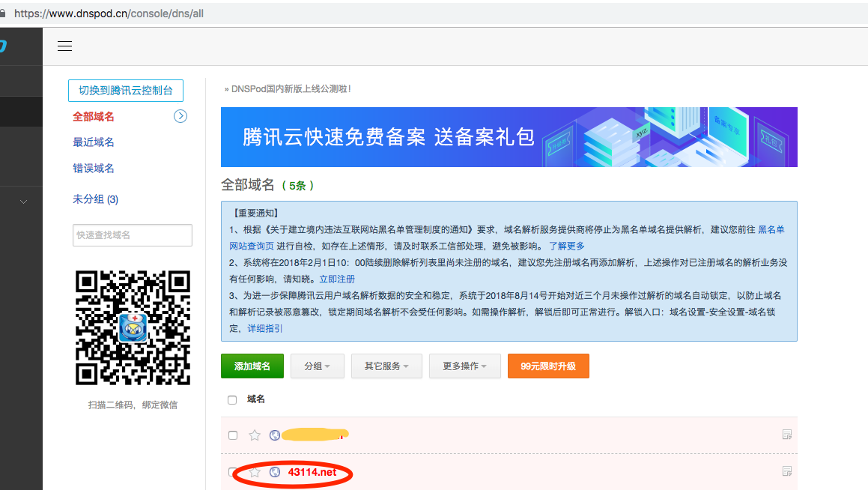Expand the 其它服务 dropdown

click(386, 366)
